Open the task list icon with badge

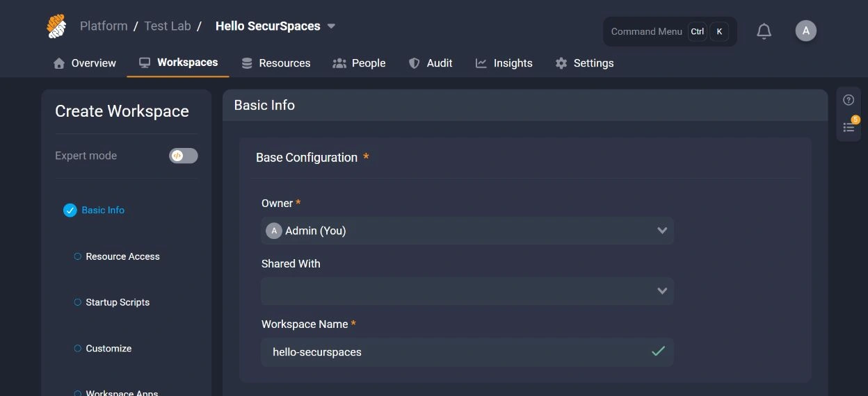pyautogui.click(x=849, y=126)
